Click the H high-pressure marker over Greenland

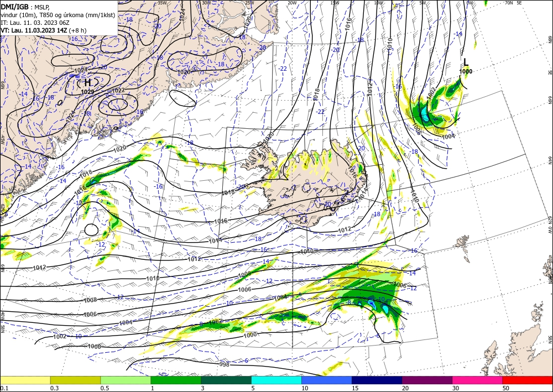coord(87,82)
